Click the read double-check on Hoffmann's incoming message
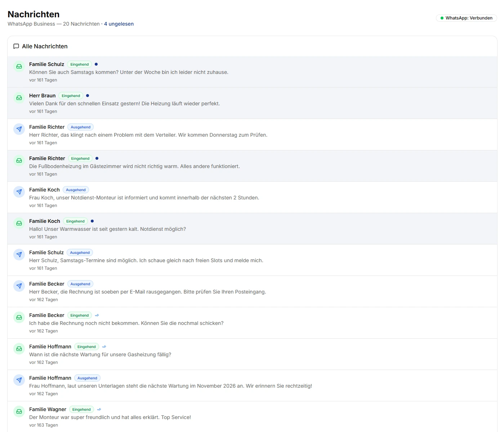 point(104,347)
